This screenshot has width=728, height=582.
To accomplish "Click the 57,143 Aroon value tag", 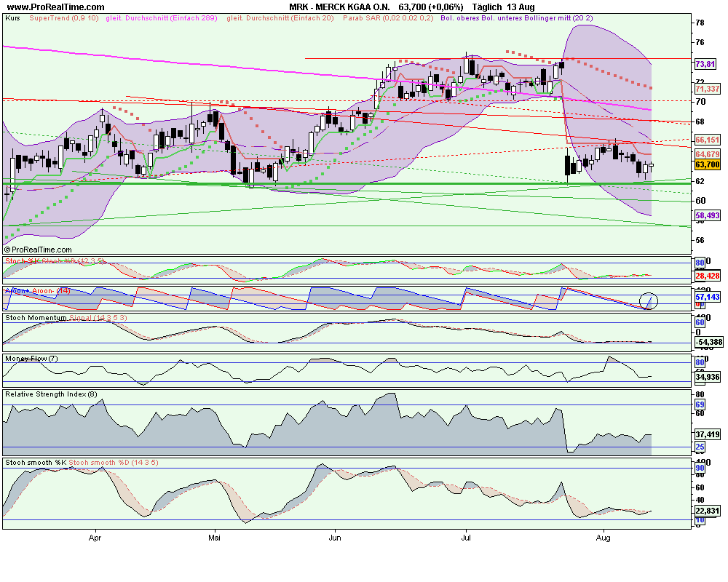I will point(708,297).
